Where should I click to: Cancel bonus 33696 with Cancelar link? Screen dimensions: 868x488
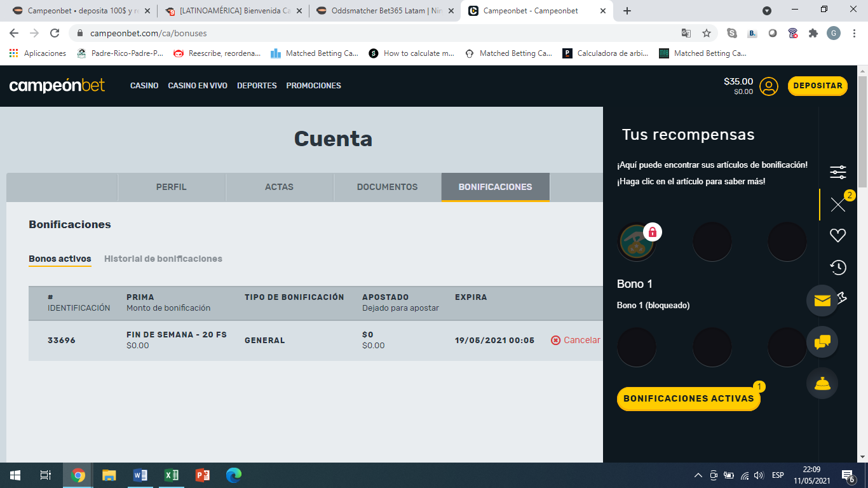coord(576,340)
